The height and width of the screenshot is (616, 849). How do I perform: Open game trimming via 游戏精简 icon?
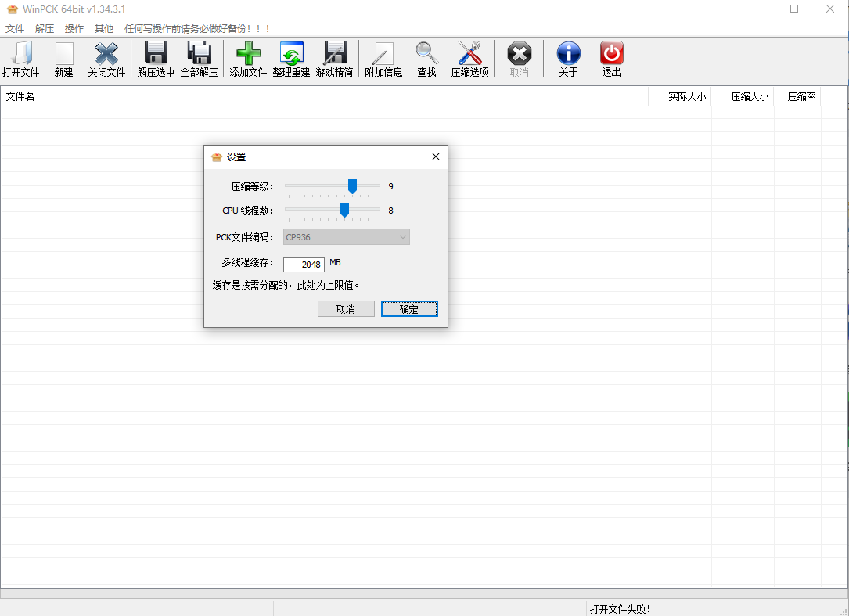click(x=335, y=59)
